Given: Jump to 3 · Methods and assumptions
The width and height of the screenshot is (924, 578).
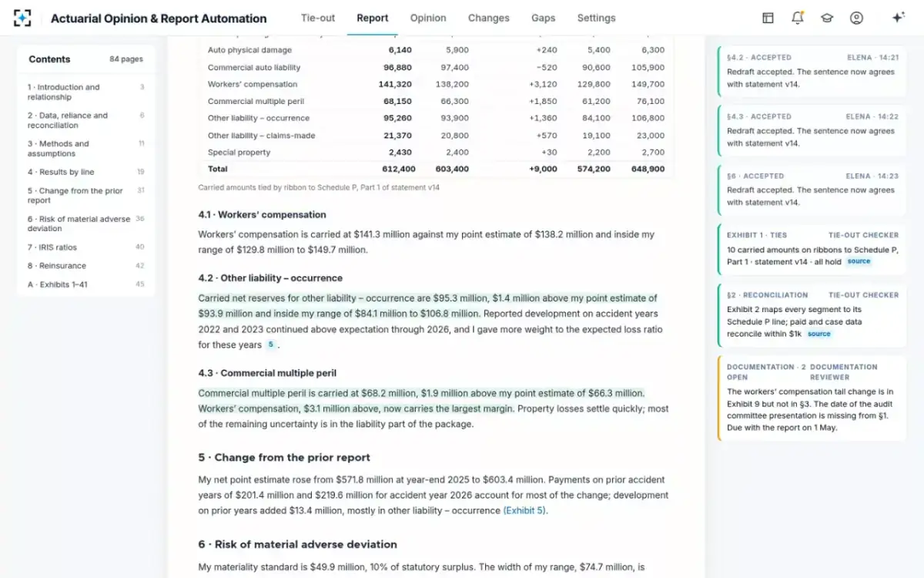Looking at the screenshot, I should [x=85, y=149].
